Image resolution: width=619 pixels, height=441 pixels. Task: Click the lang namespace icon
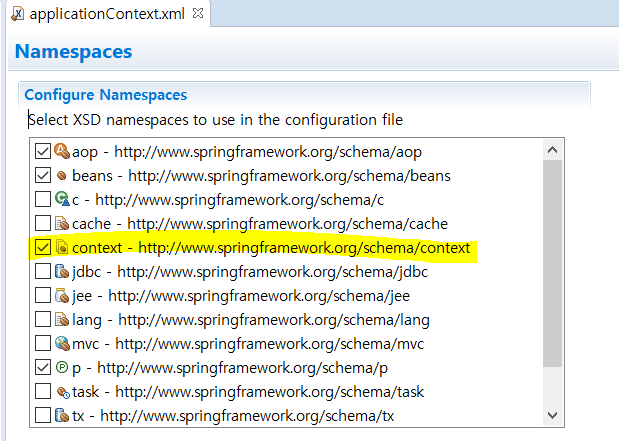click(x=62, y=319)
